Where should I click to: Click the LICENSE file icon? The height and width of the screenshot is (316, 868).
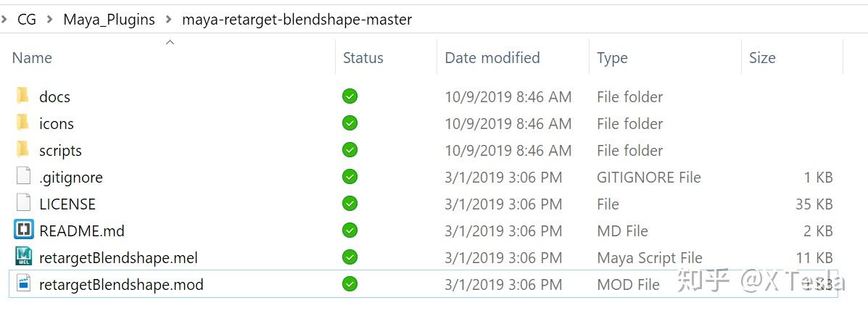click(23, 203)
